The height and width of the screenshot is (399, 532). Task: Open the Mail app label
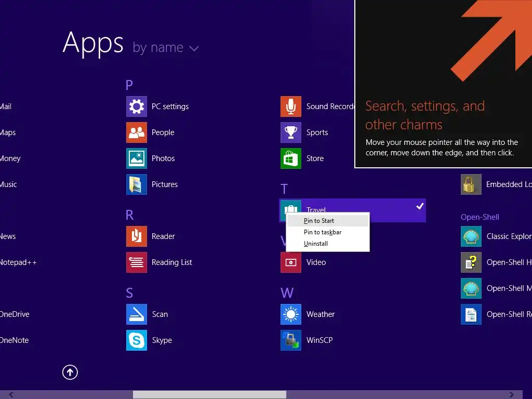5,107
